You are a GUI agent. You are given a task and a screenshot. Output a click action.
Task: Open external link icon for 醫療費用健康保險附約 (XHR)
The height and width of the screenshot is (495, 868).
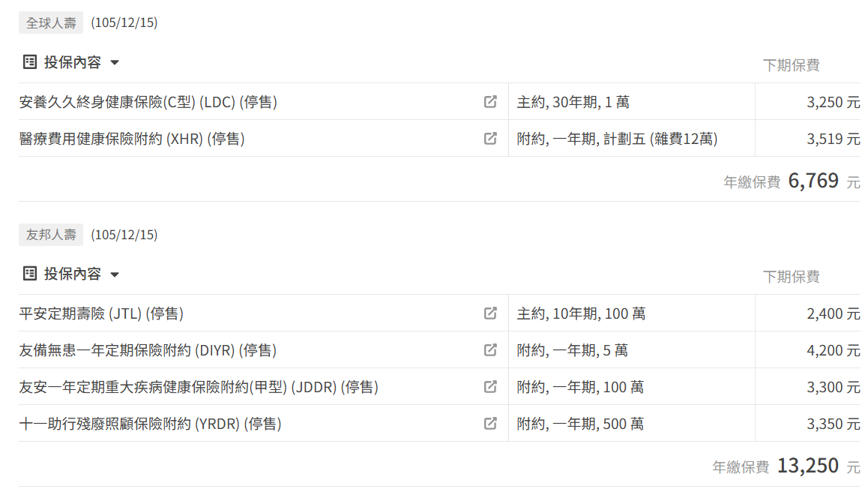pyautogui.click(x=490, y=139)
